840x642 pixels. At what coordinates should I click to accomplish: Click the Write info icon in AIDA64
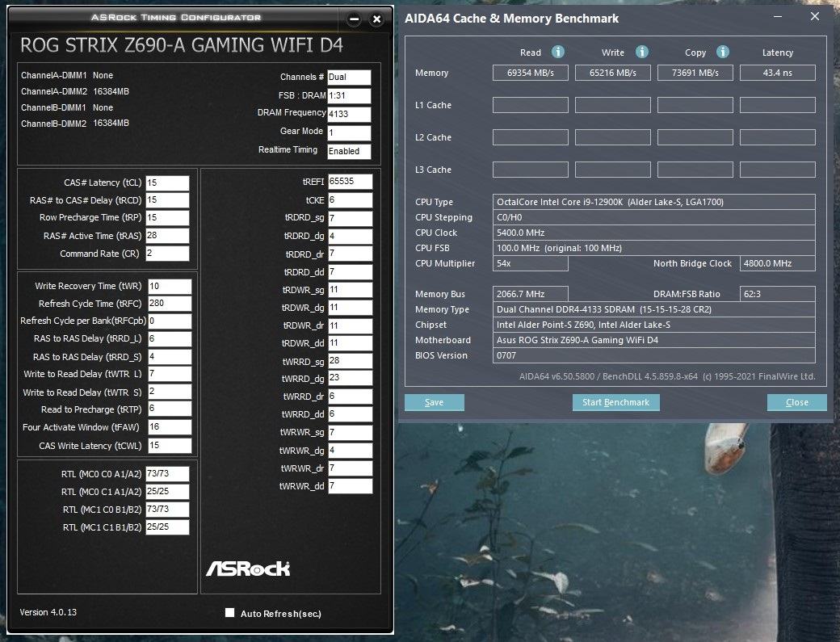click(x=642, y=52)
